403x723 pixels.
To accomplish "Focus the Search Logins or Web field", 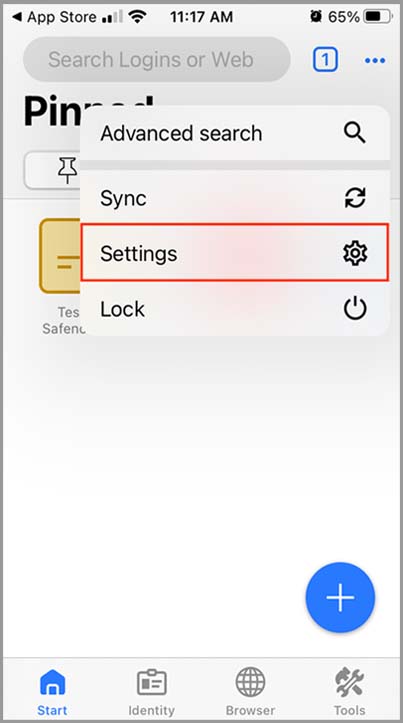I will pyautogui.click(x=157, y=59).
